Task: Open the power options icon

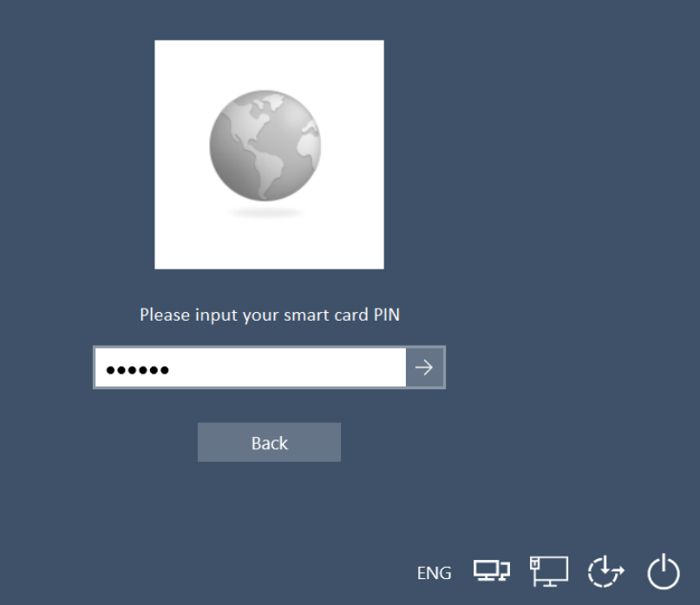Action: point(664,571)
